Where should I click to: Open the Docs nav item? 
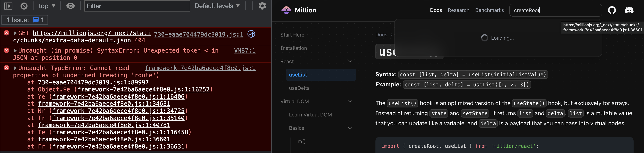pos(436,10)
